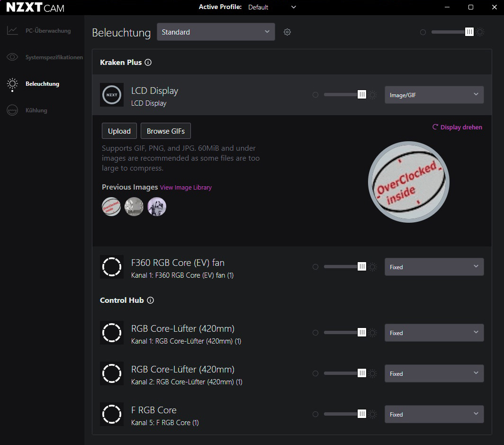Adjust F360 RGB Core fan brightness slider
The height and width of the screenshot is (445, 504).
[x=345, y=266]
